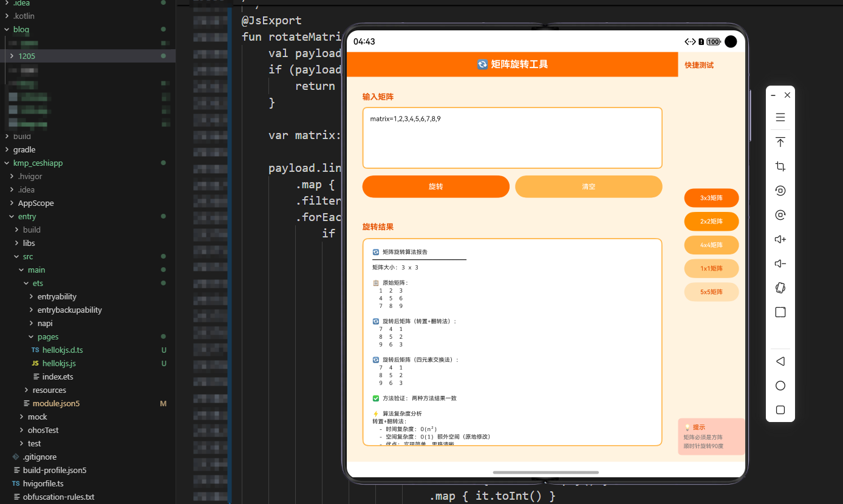
Task: Open the hellokjs.d.ts file
Action: (63, 350)
